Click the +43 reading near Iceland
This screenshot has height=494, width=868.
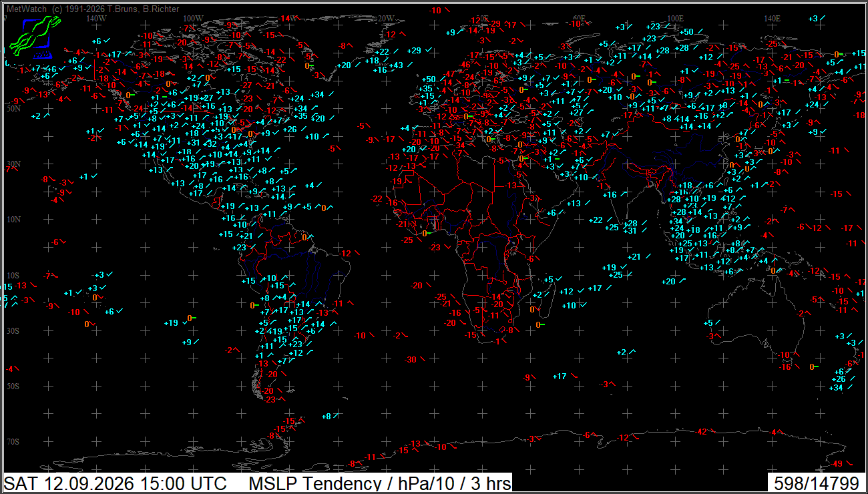coord(397,65)
